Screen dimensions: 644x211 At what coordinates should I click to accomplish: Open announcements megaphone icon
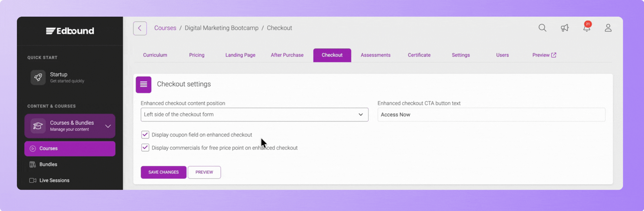click(x=565, y=28)
